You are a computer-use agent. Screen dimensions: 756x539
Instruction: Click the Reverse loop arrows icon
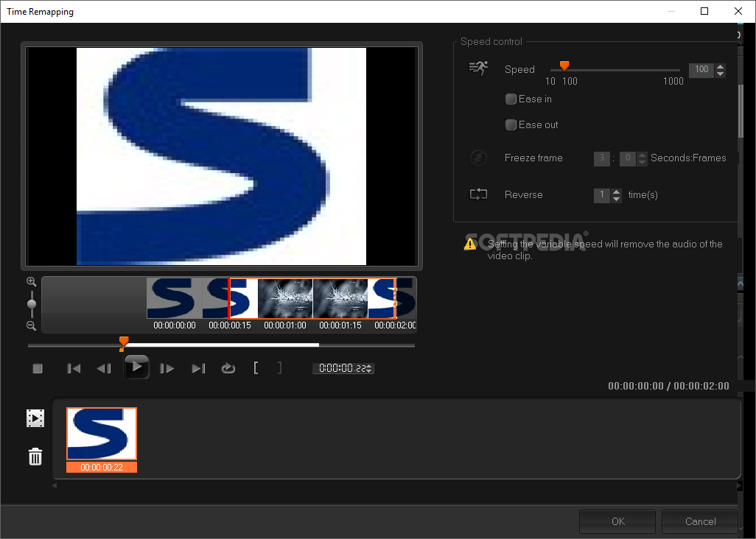tap(478, 194)
